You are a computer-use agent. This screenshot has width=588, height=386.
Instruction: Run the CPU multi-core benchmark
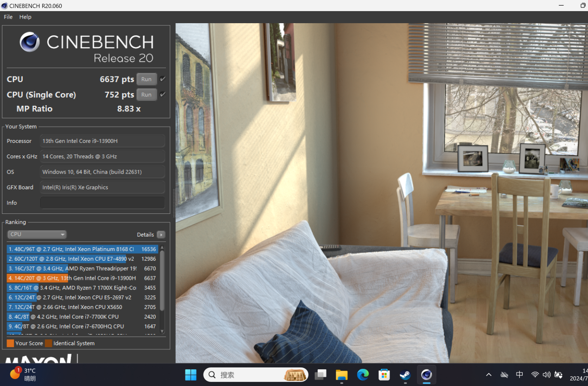147,79
